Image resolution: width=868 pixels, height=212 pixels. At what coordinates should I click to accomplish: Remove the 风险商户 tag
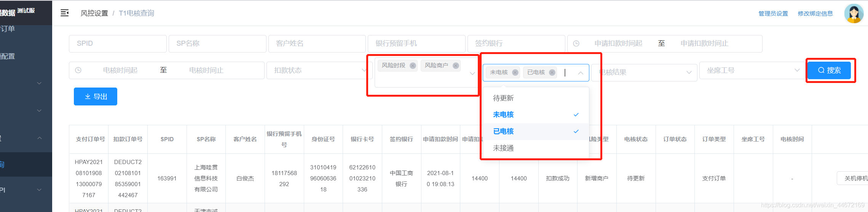tap(456, 65)
